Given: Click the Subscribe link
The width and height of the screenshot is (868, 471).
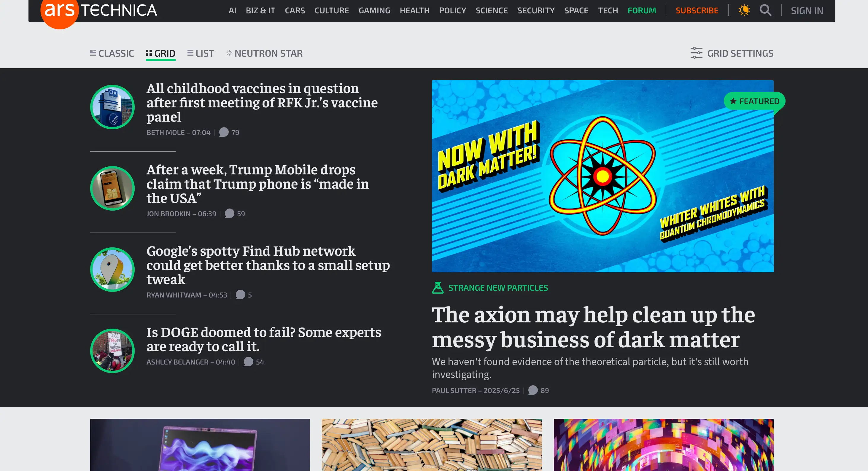Looking at the screenshot, I should [x=697, y=10].
